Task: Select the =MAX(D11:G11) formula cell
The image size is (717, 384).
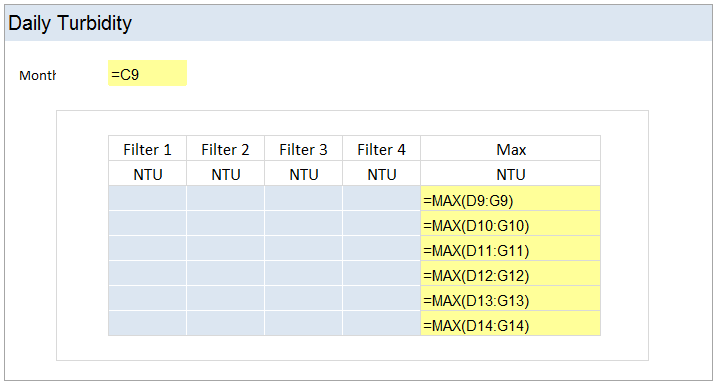Action: pos(511,248)
